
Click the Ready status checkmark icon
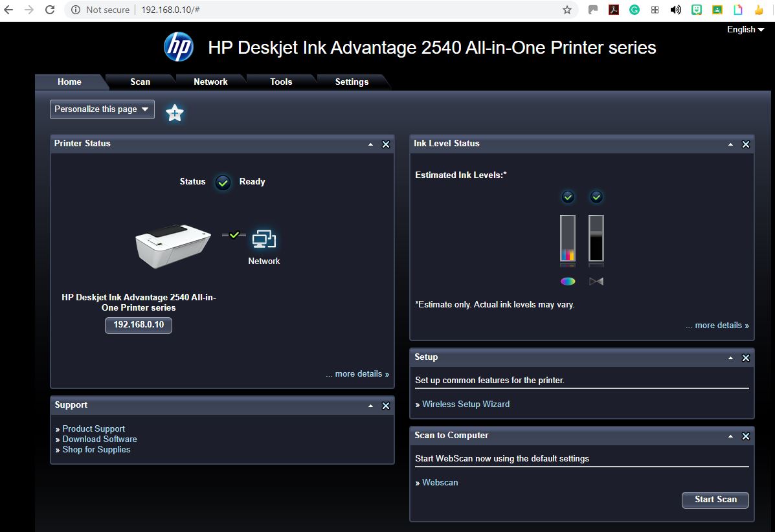pos(223,183)
